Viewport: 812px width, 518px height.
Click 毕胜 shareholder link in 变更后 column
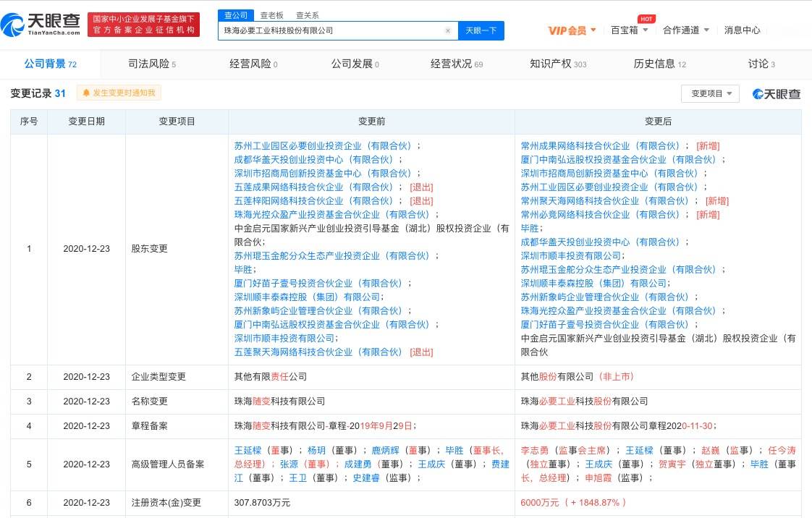[530, 228]
